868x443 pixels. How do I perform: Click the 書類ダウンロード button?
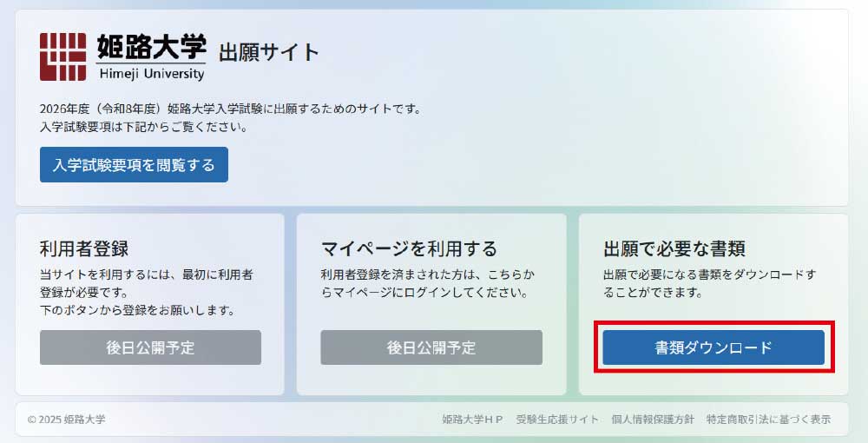(713, 347)
